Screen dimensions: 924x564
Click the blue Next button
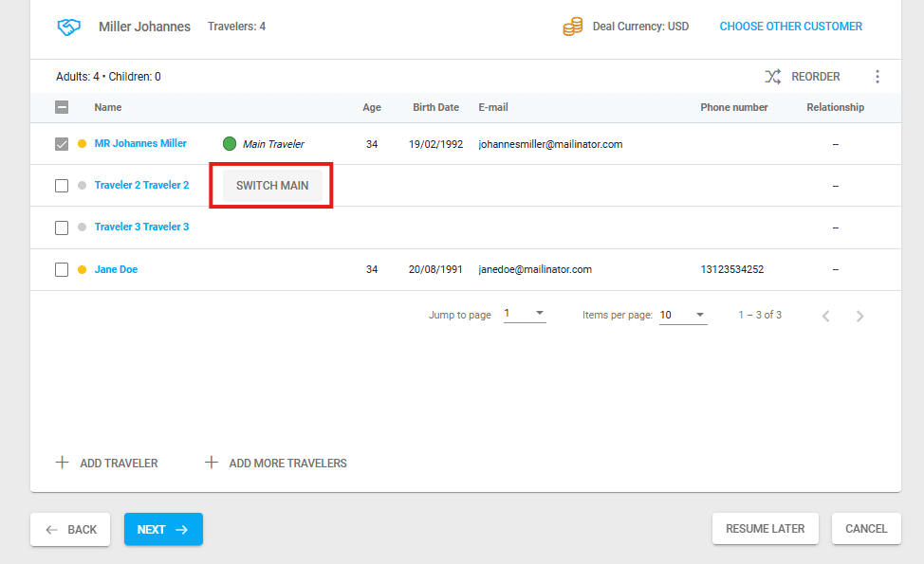pyautogui.click(x=163, y=530)
